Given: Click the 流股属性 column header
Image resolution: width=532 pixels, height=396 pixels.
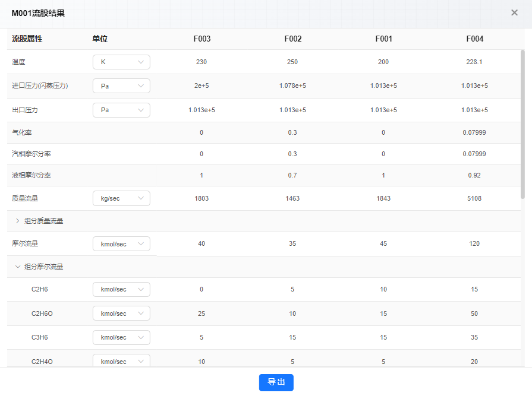Looking at the screenshot, I should (x=27, y=39).
